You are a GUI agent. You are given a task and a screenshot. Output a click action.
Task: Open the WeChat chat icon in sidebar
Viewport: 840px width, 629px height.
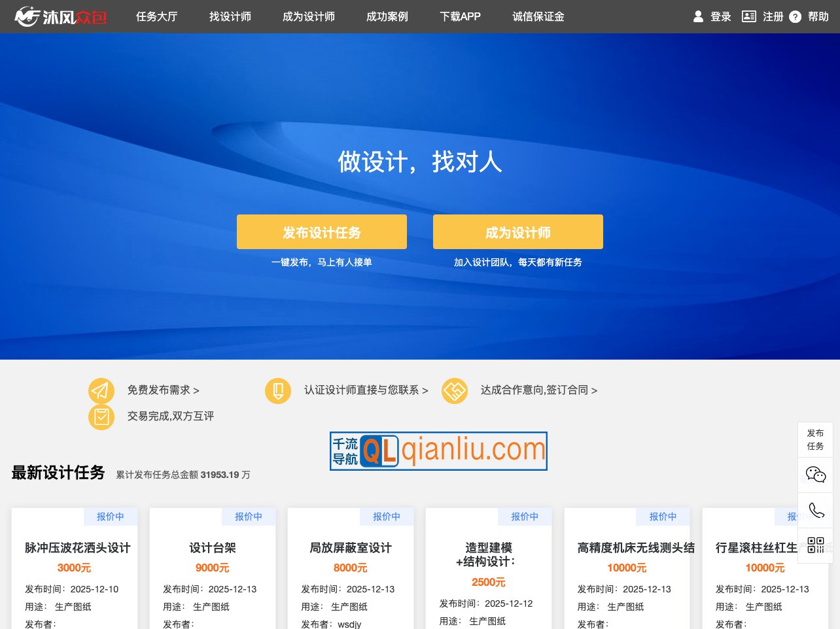coord(815,475)
